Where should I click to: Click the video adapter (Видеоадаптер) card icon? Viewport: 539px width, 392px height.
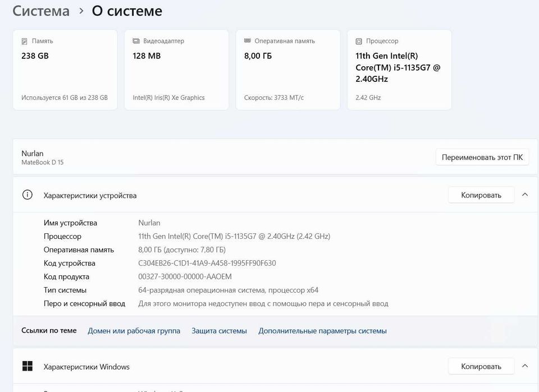(136, 41)
